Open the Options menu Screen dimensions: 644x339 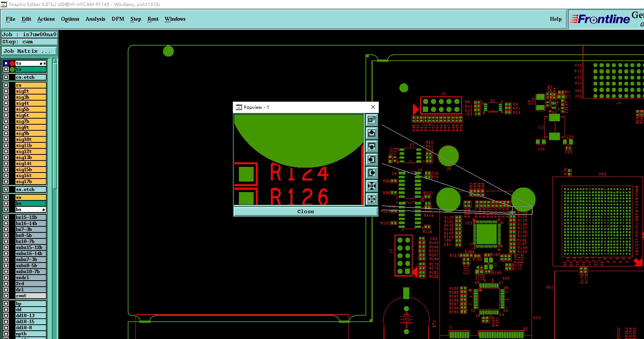[70, 19]
